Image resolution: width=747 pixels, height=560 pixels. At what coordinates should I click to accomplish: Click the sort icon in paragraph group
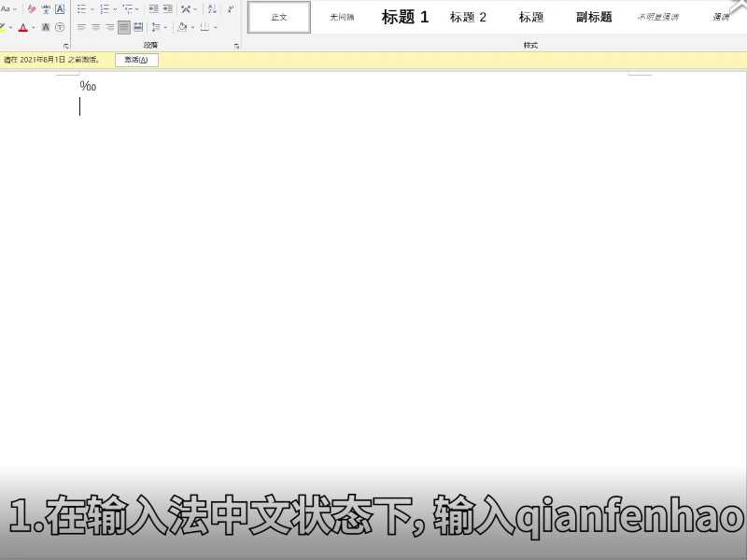(x=212, y=9)
